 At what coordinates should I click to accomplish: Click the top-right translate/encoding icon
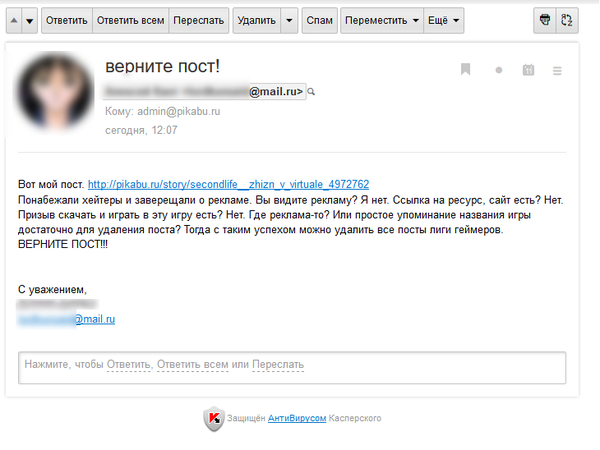tap(567, 19)
